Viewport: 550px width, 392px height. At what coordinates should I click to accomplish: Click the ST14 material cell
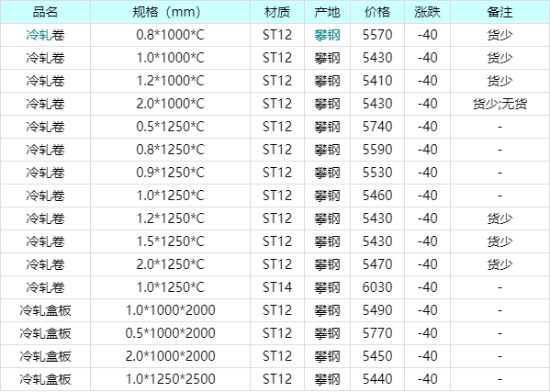pos(277,287)
